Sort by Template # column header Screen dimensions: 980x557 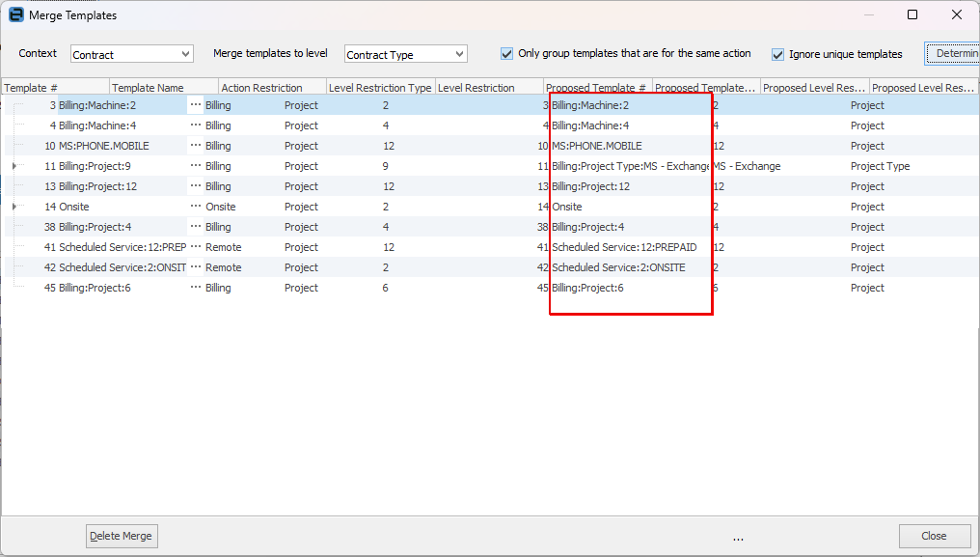click(x=56, y=88)
